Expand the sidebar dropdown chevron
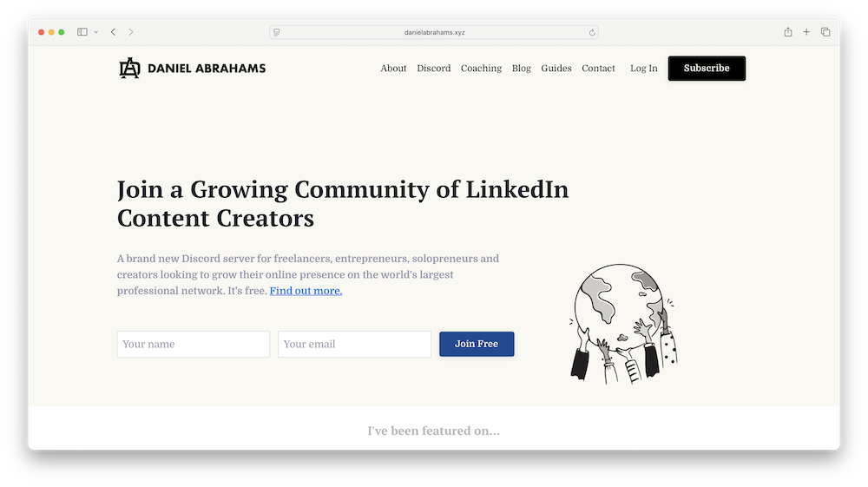Image resolution: width=868 pixels, height=487 pixels. pos(96,32)
